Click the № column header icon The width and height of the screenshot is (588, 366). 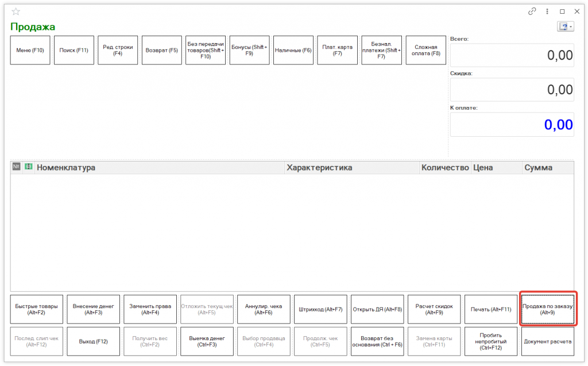click(17, 167)
